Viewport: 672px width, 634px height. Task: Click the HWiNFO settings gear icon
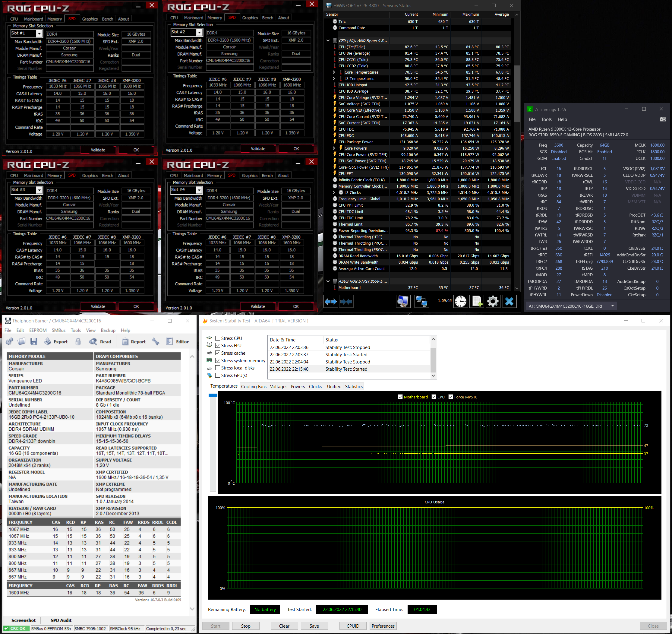click(x=493, y=301)
